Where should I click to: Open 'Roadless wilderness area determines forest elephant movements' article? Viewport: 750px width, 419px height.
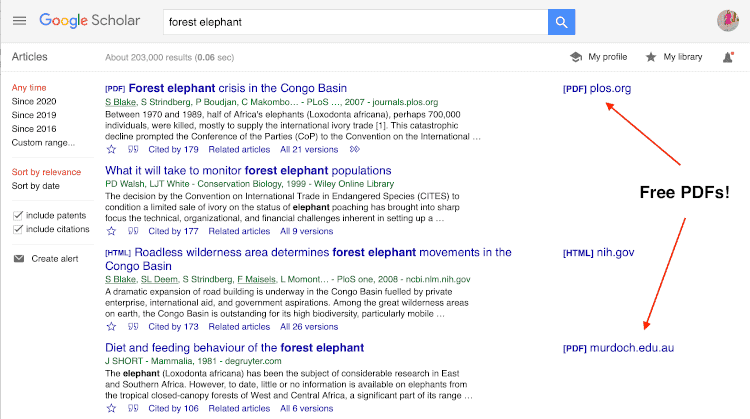(x=309, y=259)
